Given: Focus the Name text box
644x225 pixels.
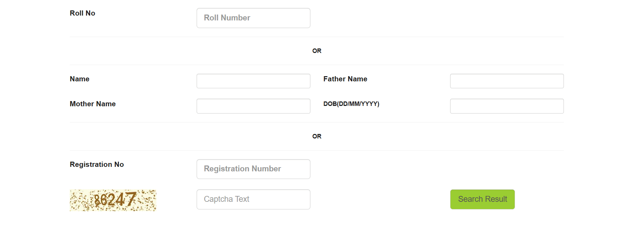Looking at the screenshot, I should [253, 81].
